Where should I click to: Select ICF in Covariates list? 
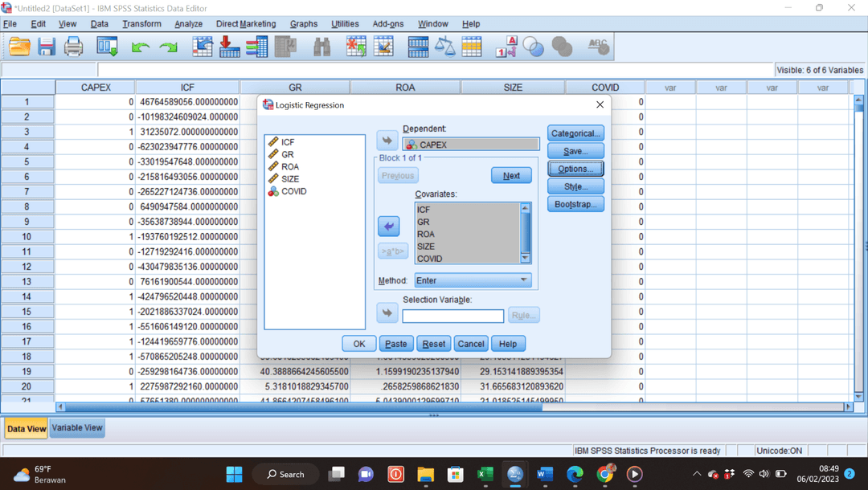click(424, 210)
